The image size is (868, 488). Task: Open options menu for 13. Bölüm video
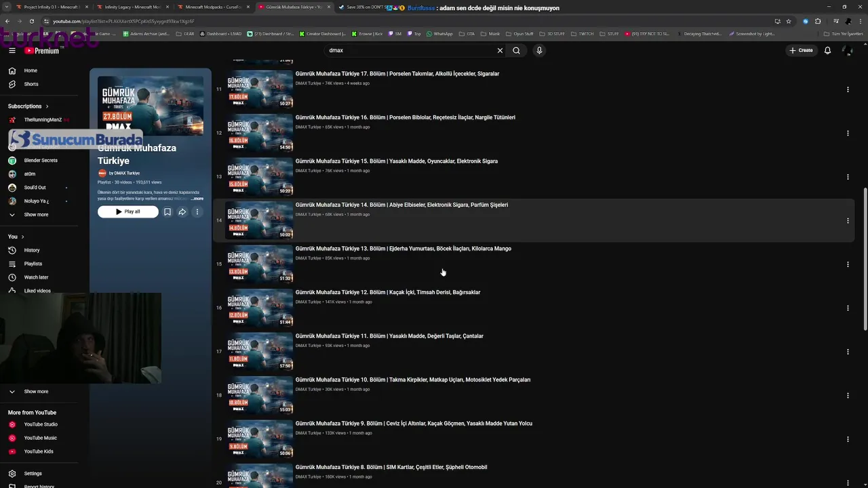click(x=848, y=264)
